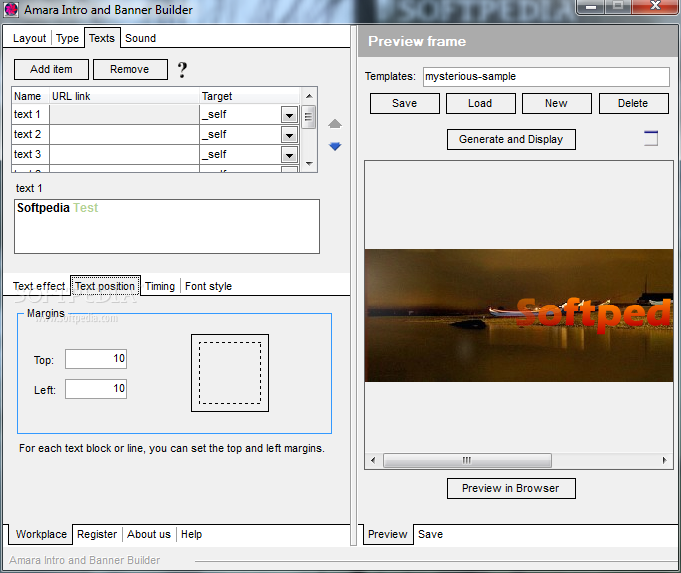The width and height of the screenshot is (681, 573).
Task: Click the Softpedia Test text editing box
Action: (167, 226)
